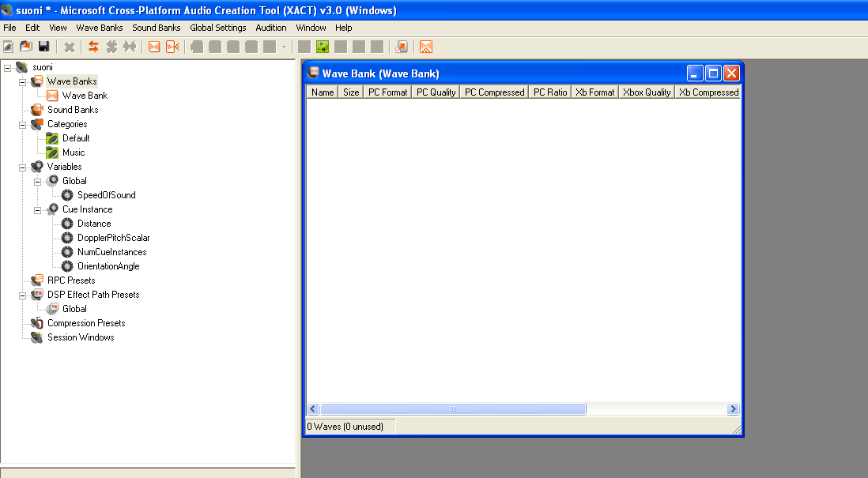Click the DopplerPitchScalar dial icon
Screen dimensions: 868x478
67,238
